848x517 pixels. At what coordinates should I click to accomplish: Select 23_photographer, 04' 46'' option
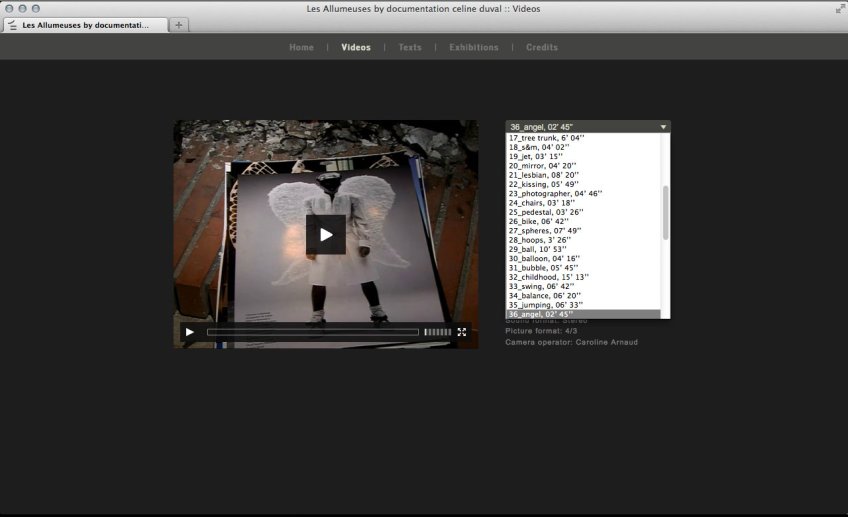tap(583, 194)
